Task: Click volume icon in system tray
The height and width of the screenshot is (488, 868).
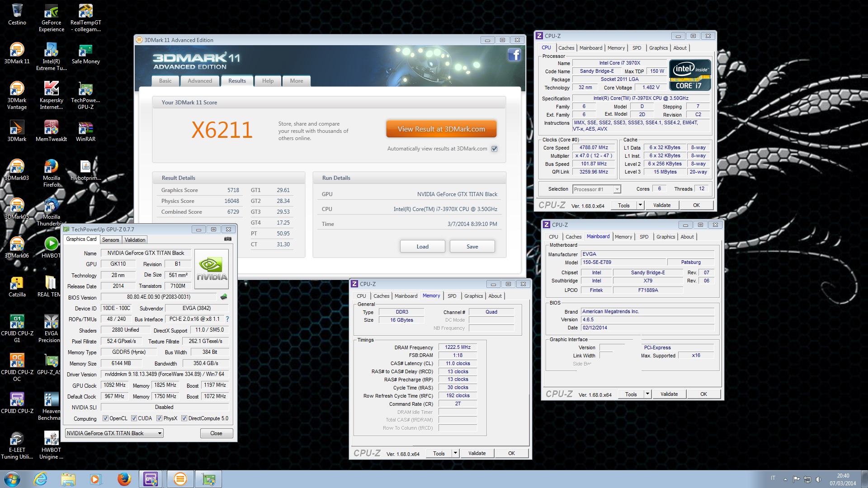Action: click(x=818, y=479)
